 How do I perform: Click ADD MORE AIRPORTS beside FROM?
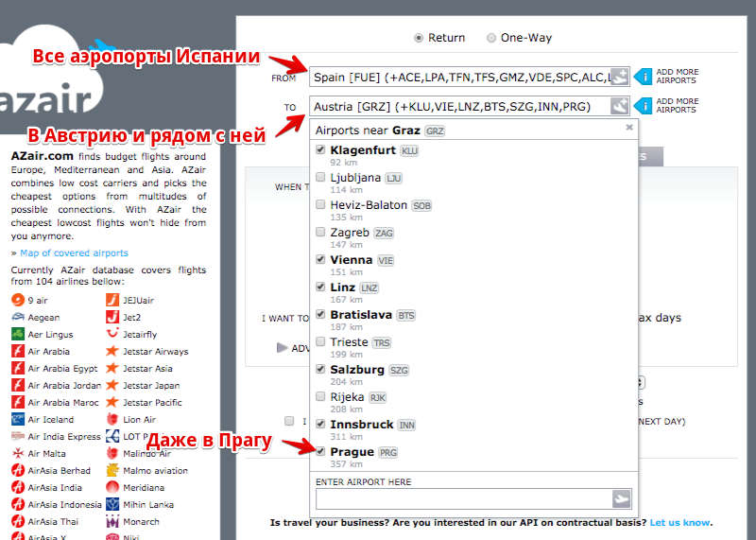click(x=677, y=77)
